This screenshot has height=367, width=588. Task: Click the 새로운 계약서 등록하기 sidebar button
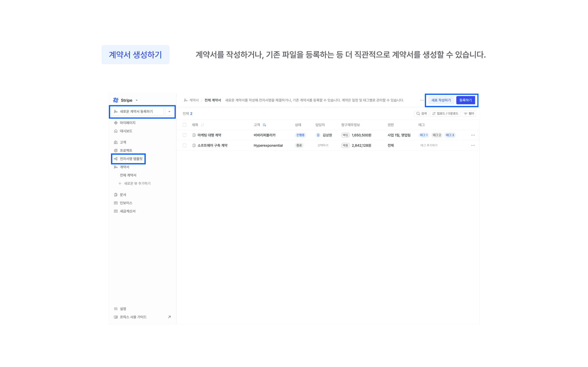137,112
